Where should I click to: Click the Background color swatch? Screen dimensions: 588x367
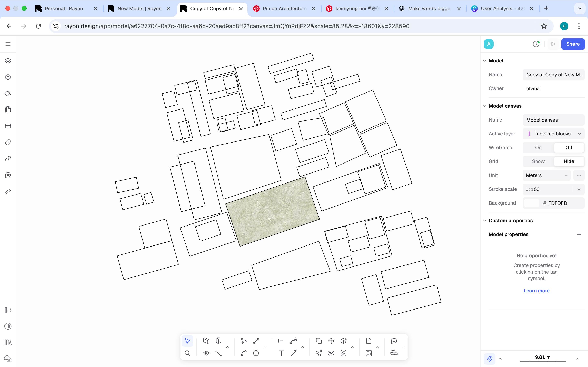tap(531, 203)
